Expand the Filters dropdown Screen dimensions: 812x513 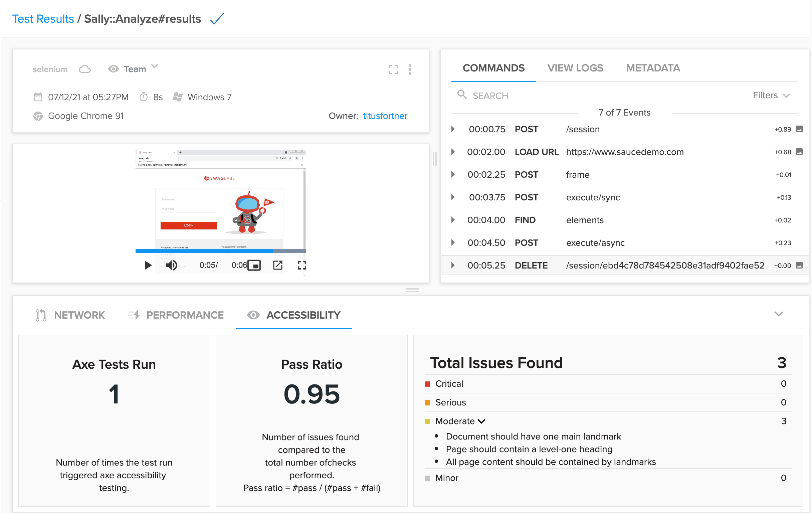(x=771, y=96)
